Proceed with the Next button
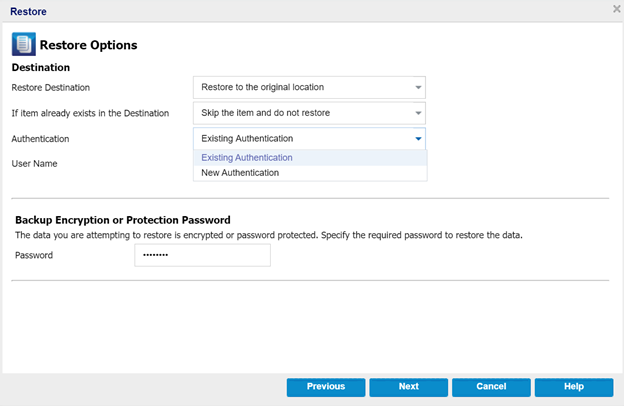The image size is (624, 406). [x=409, y=387]
